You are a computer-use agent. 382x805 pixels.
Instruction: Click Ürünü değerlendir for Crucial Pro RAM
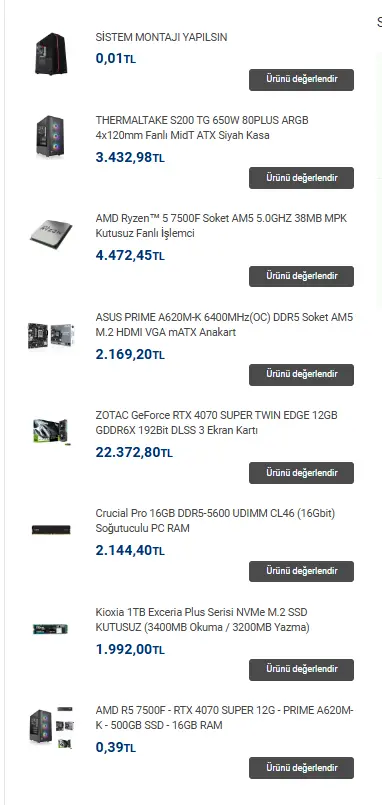pyautogui.click(x=301, y=571)
